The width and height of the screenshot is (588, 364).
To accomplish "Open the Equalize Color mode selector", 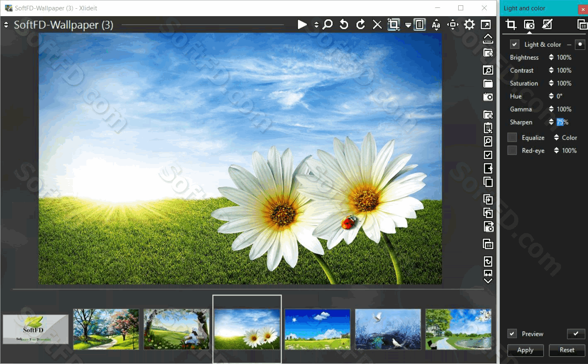I will tap(566, 137).
